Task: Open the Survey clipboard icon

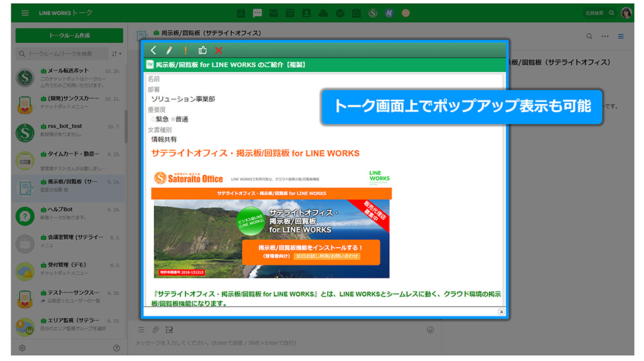Action: click(x=357, y=13)
